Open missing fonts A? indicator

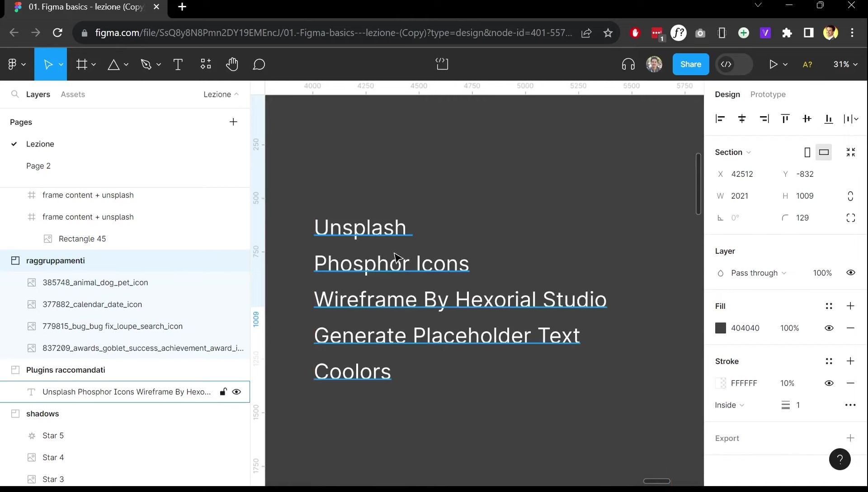(807, 64)
